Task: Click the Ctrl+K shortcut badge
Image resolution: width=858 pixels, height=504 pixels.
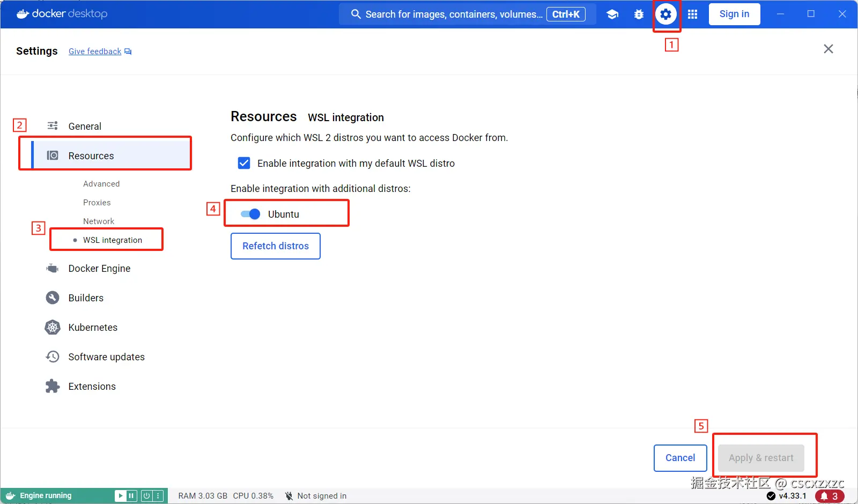Action: pyautogui.click(x=566, y=14)
